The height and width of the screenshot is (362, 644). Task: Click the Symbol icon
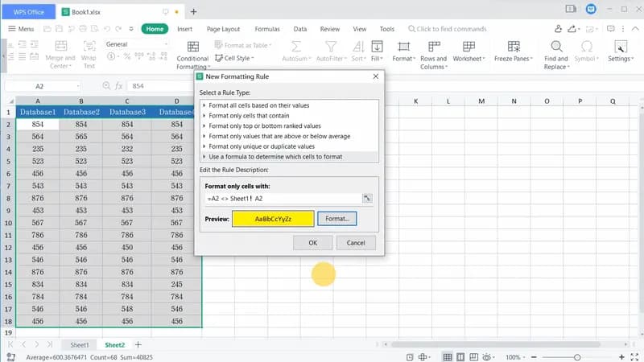coord(587,47)
